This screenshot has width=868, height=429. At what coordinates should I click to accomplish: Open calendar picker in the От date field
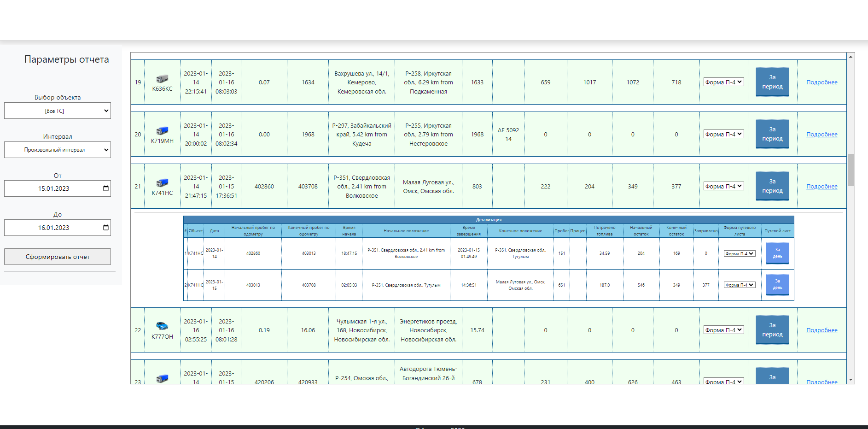tap(105, 188)
